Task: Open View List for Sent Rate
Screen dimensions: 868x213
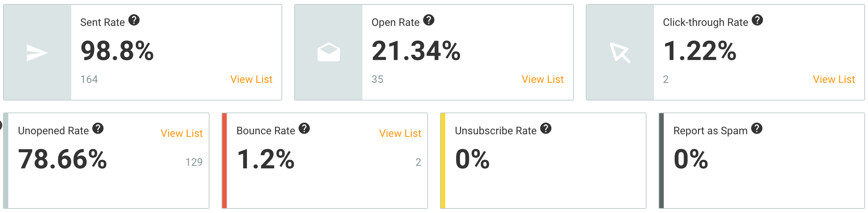Action: (x=251, y=79)
